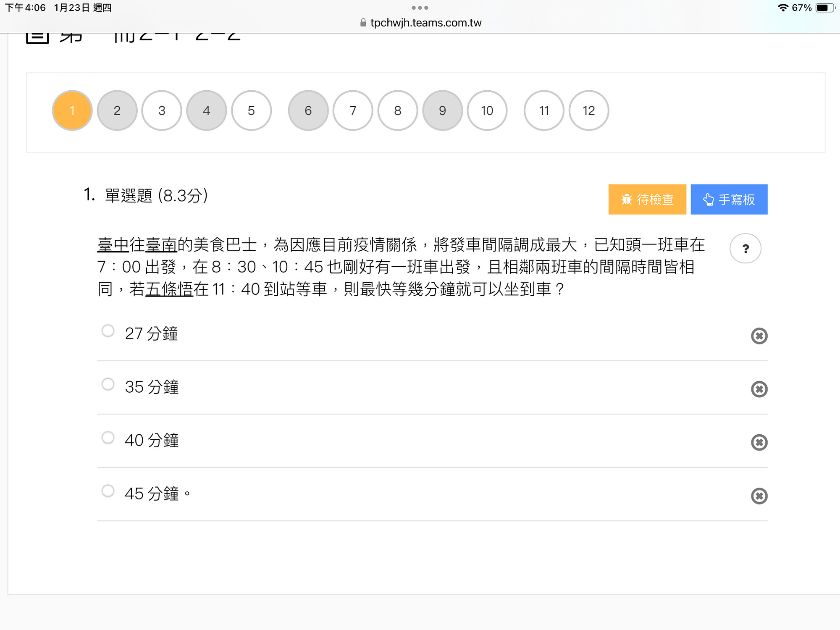Viewport: 840px width, 630px height.
Task: Jump to question 6
Action: (x=308, y=110)
